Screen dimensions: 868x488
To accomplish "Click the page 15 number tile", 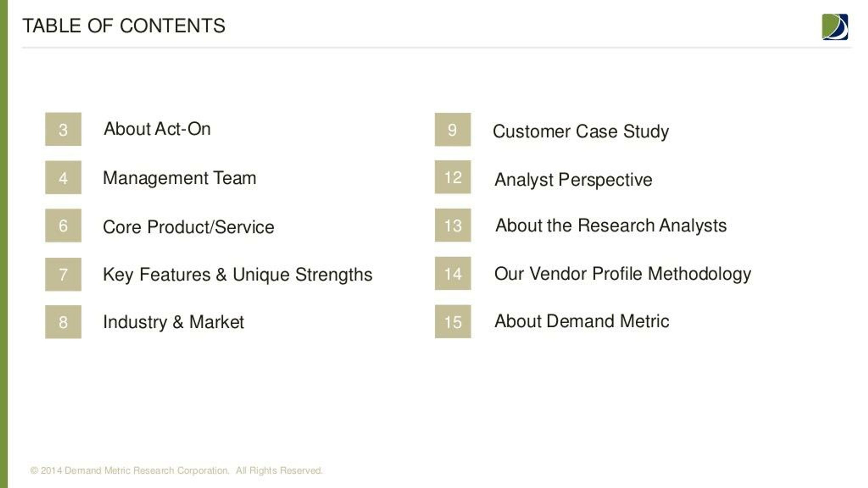I will coord(453,321).
